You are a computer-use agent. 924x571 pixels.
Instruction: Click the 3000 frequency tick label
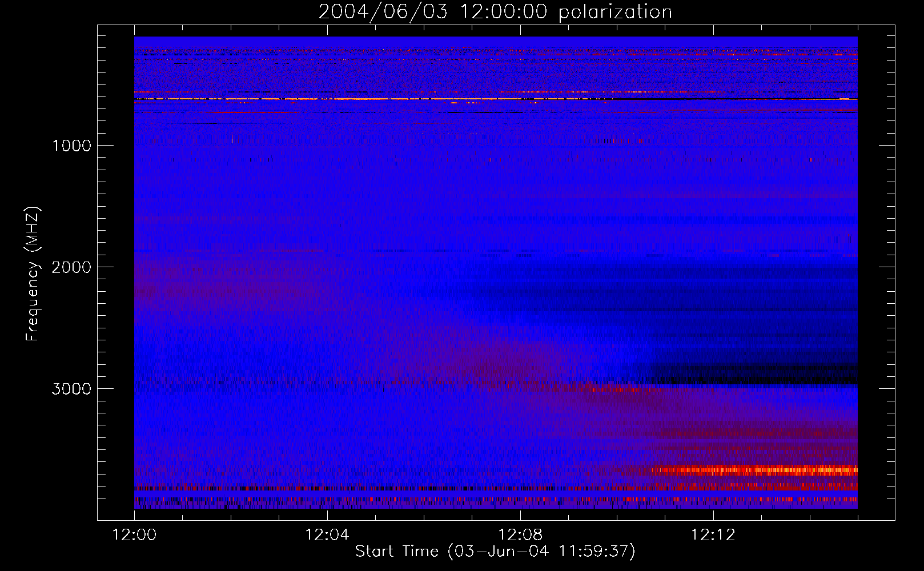point(71,389)
